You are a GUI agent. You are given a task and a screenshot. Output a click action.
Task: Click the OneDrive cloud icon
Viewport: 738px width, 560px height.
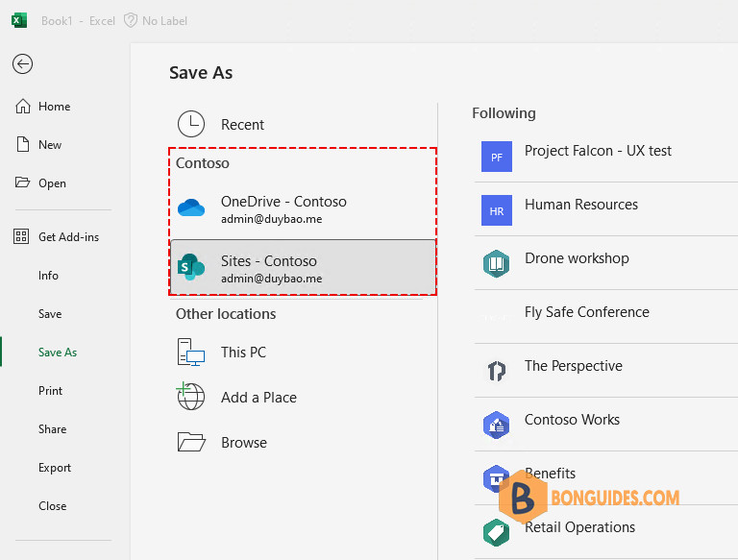(x=191, y=207)
